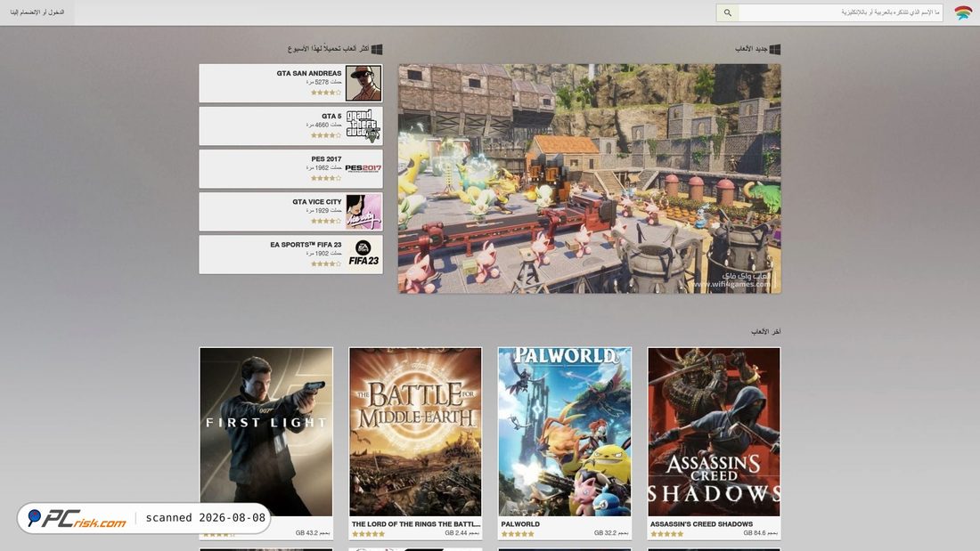980x551 pixels.
Task: Open the EA SPORTS FIFA 23 title
Action: tap(306, 245)
